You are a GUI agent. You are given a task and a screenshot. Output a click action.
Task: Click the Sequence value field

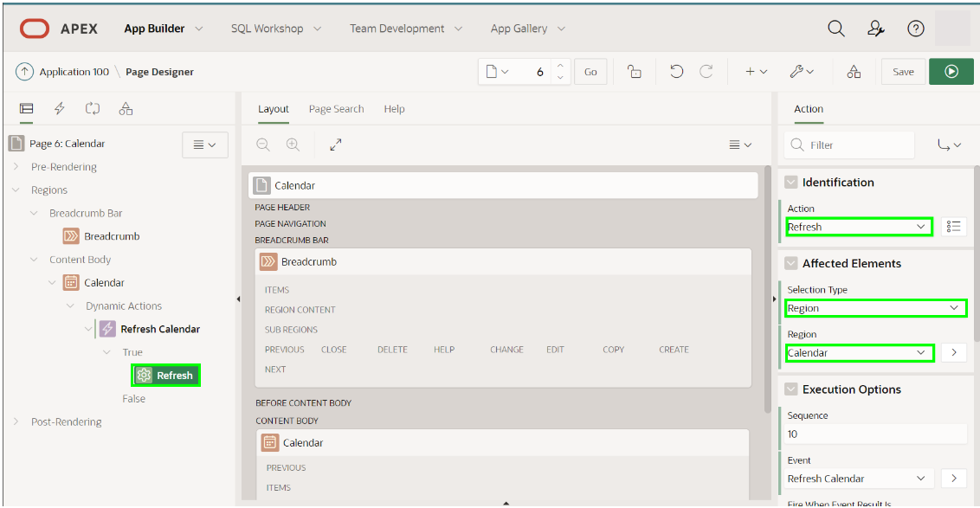point(875,434)
